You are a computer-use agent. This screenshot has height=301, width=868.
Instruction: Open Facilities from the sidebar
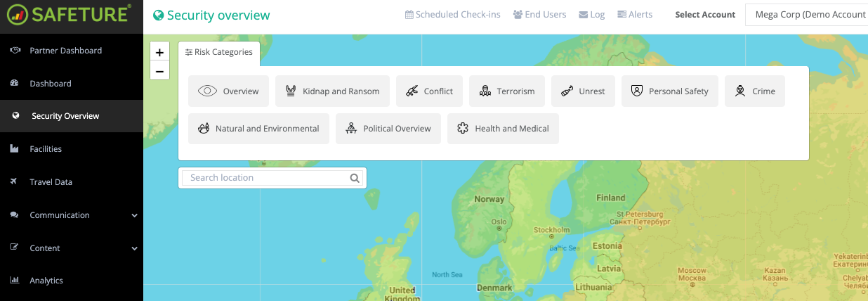[46, 149]
